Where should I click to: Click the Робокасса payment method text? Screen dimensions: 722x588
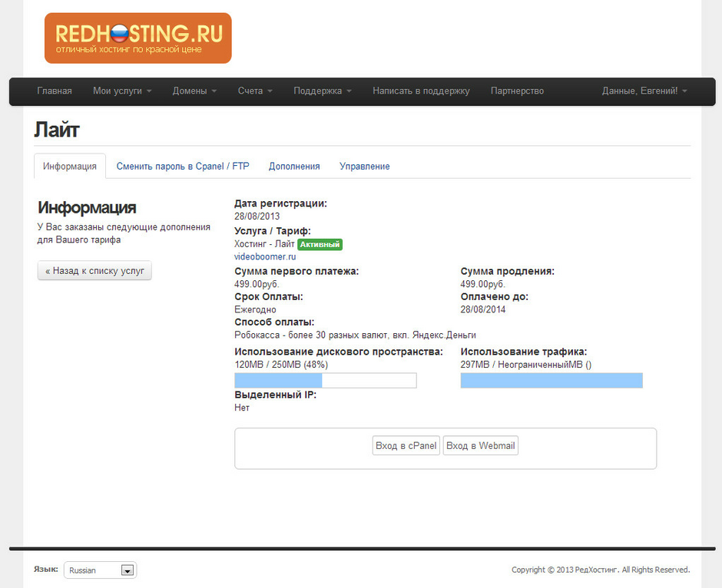(x=355, y=335)
